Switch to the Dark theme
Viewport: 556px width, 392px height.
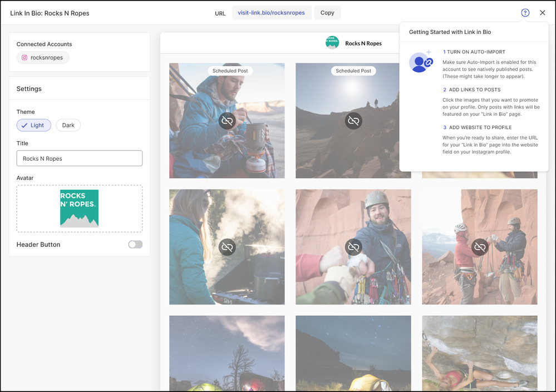coord(68,125)
